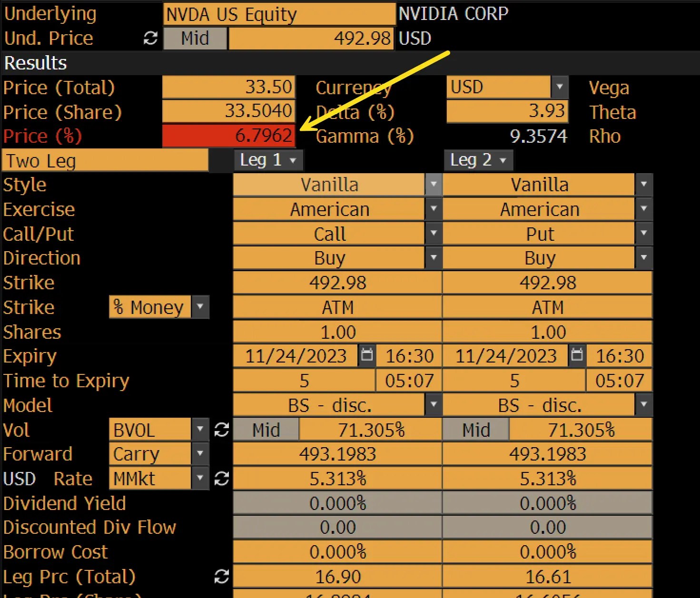The width and height of the screenshot is (700, 598).
Task: Edit Leg 2 ATM % money field
Action: pyautogui.click(x=547, y=307)
